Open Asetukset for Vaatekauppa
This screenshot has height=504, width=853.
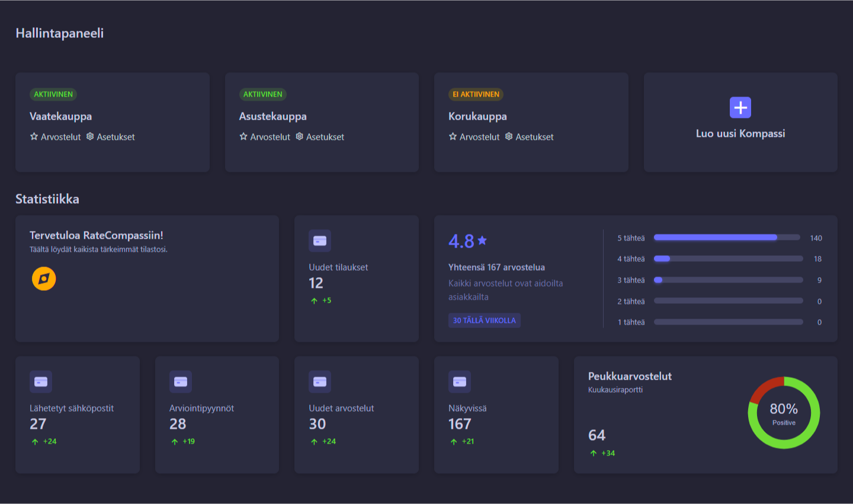[111, 136]
